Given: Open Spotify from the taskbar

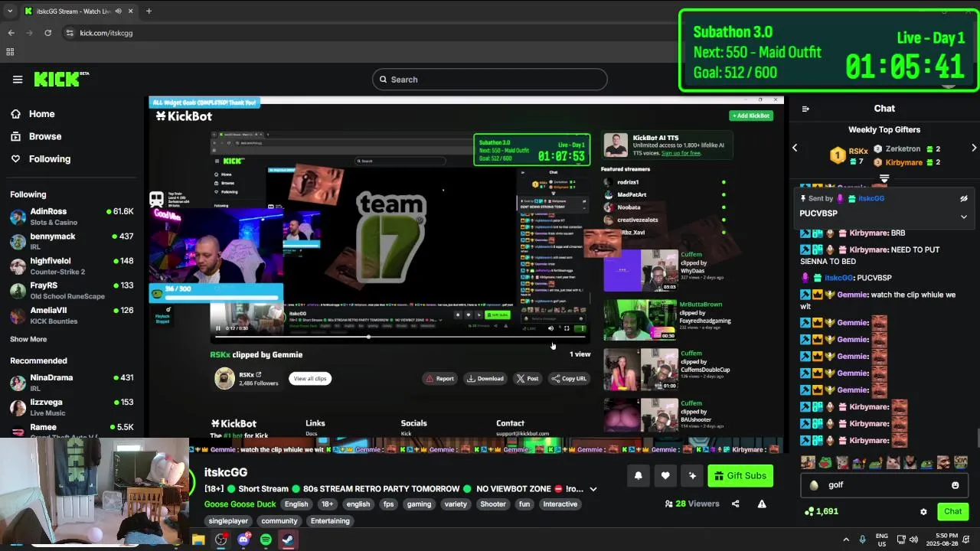Looking at the screenshot, I should click(266, 540).
